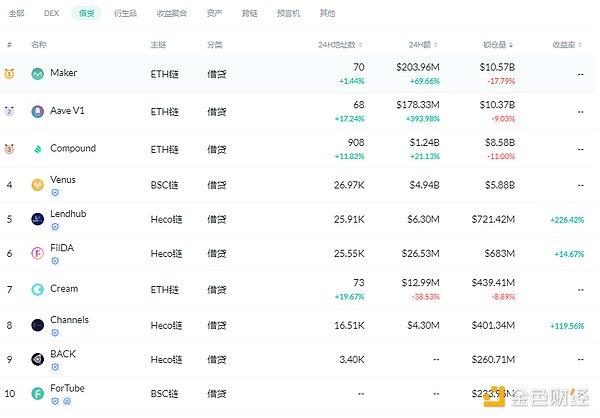Click the Maker project logo

38,75
